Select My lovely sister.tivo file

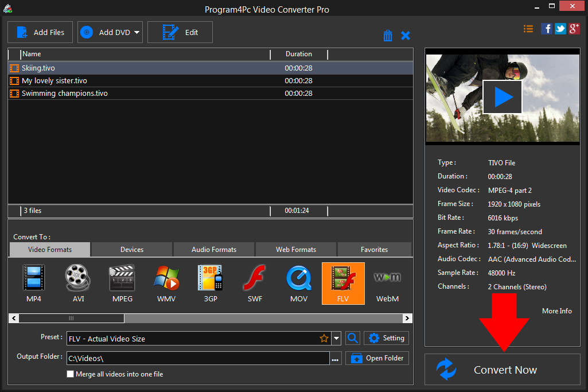(x=211, y=81)
